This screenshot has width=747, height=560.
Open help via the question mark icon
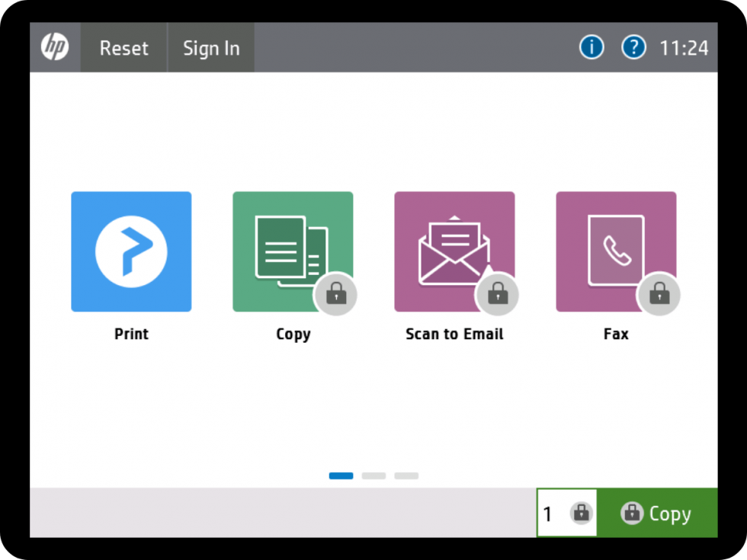633,47
